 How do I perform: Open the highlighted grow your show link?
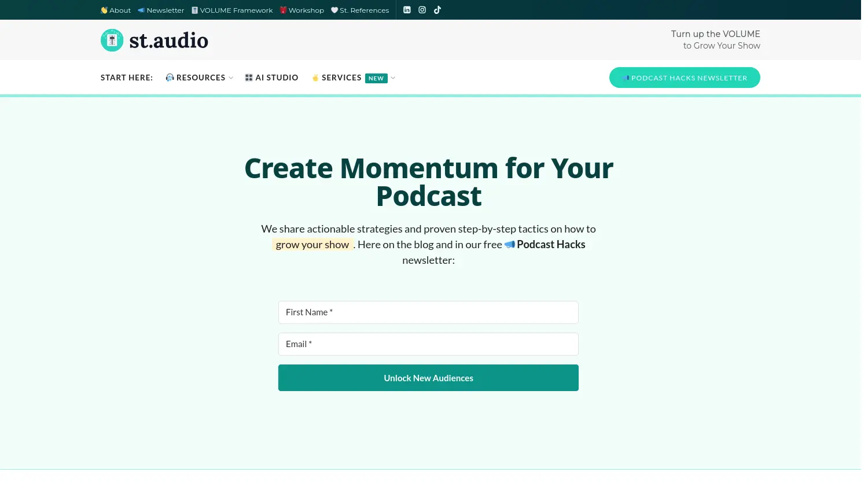[312, 244]
